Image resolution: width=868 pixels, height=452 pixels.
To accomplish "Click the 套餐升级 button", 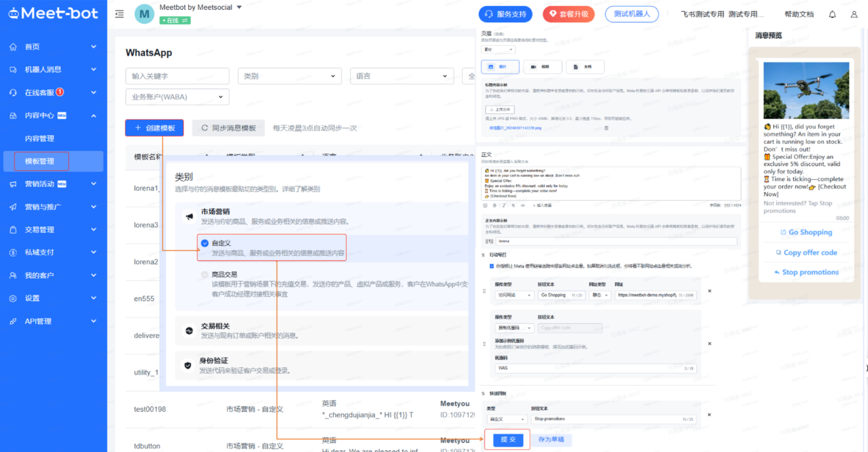I will pyautogui.click(x=568, y=14).
